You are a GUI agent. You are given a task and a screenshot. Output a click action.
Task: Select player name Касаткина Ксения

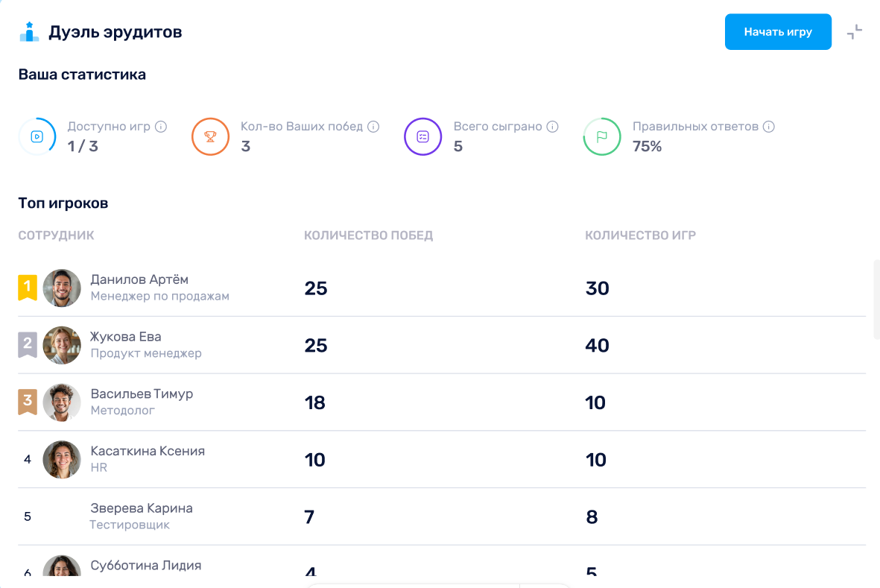(x=148, y=451)
